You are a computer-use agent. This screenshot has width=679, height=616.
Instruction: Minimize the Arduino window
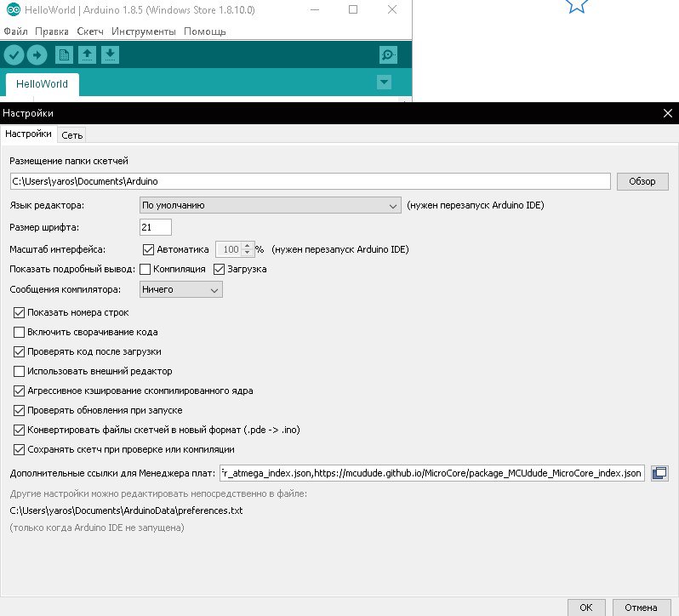(315, 9)
